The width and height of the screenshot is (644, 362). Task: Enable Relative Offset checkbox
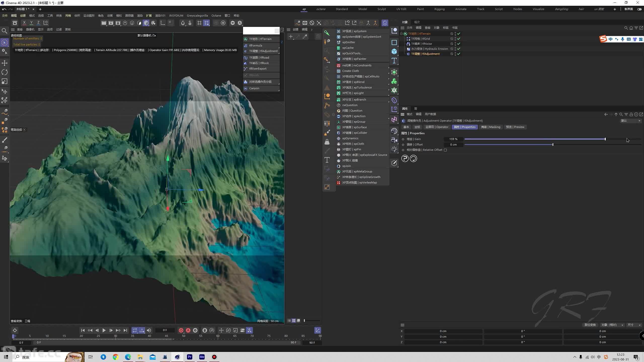point(446,150)
